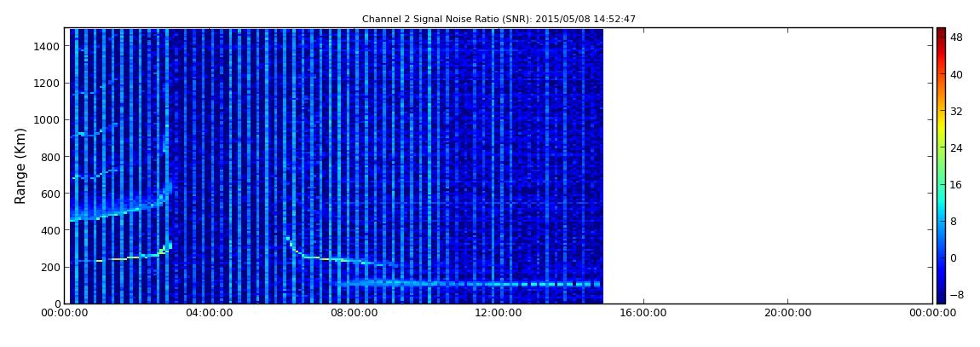Click the 1200 range tick label

coord(48,84)
